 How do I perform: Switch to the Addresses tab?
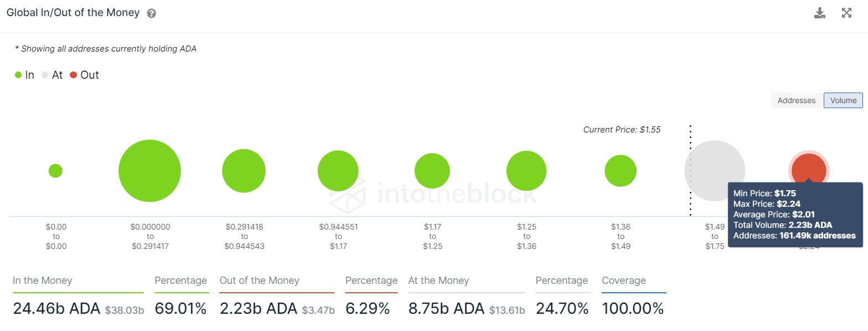tap(795, 100)
